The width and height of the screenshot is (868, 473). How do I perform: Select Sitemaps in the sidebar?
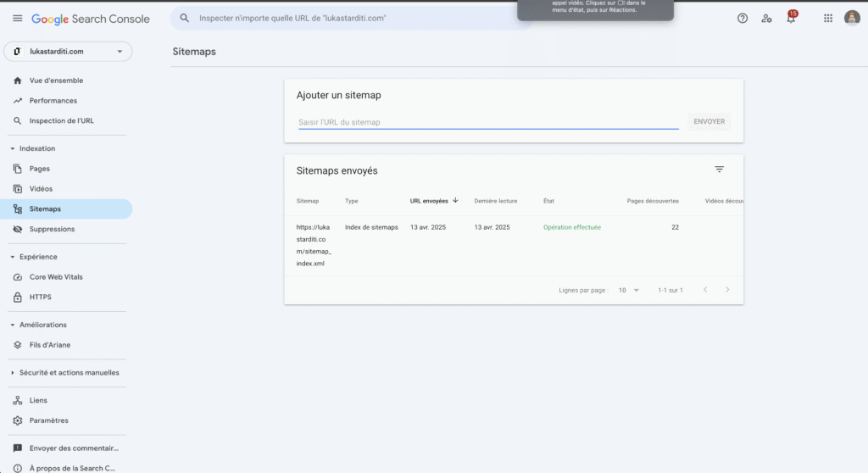(66, 209)
